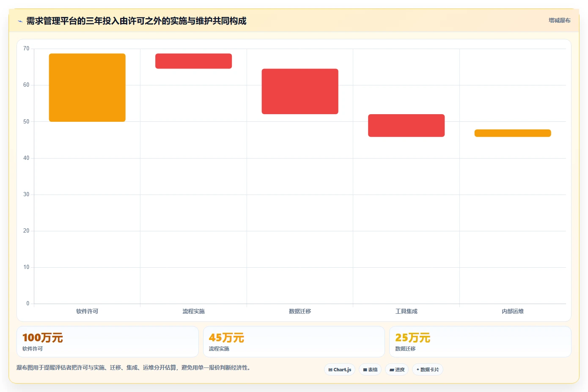Click the 30 y-axis tick label

(x=26, y=195)
